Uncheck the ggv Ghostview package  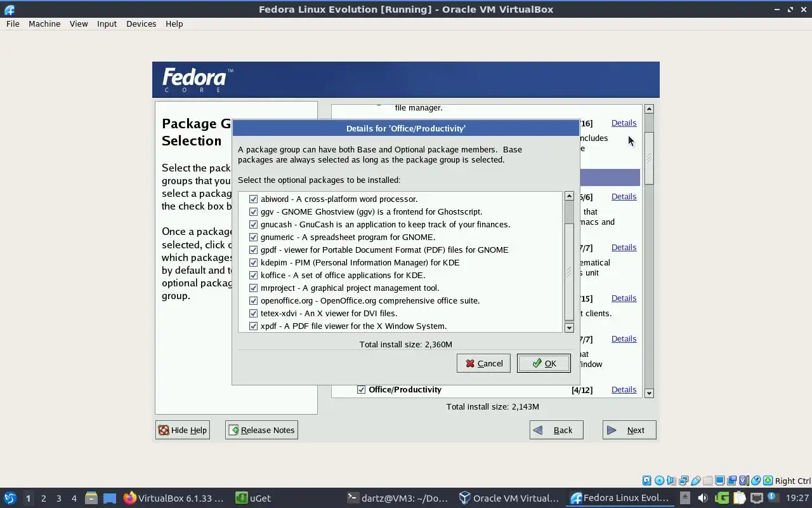coord(254,211)
